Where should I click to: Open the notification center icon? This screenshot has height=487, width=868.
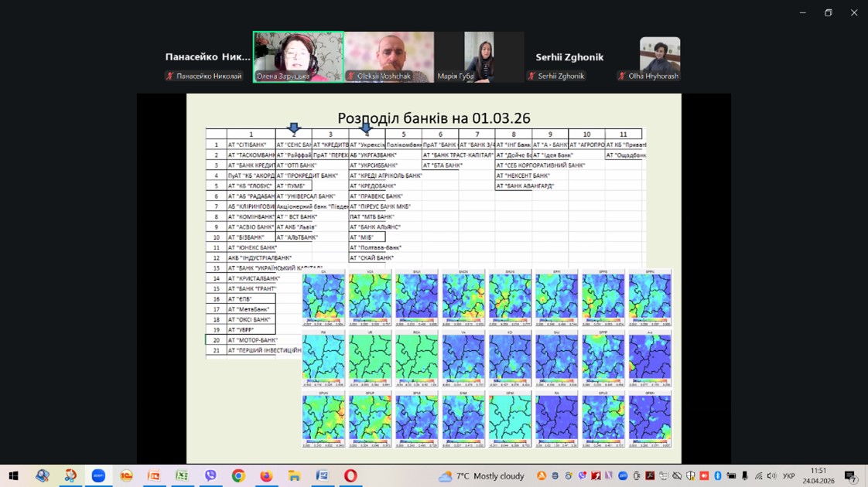850,476
